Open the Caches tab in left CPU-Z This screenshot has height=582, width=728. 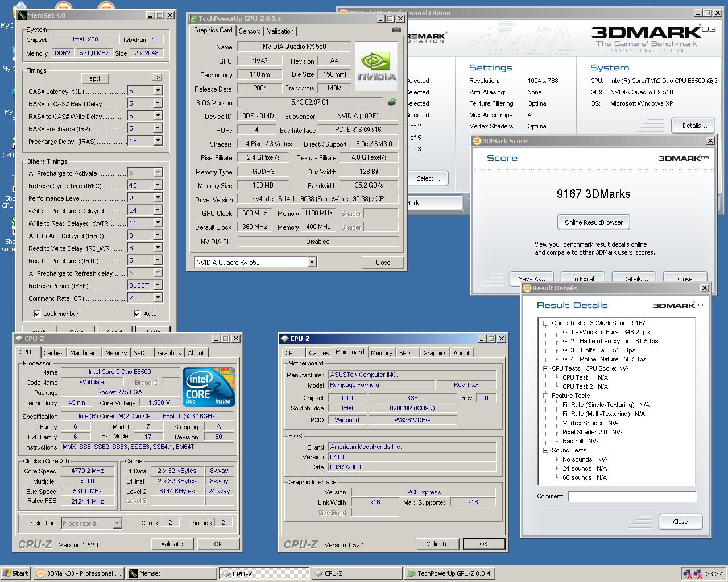53,353
